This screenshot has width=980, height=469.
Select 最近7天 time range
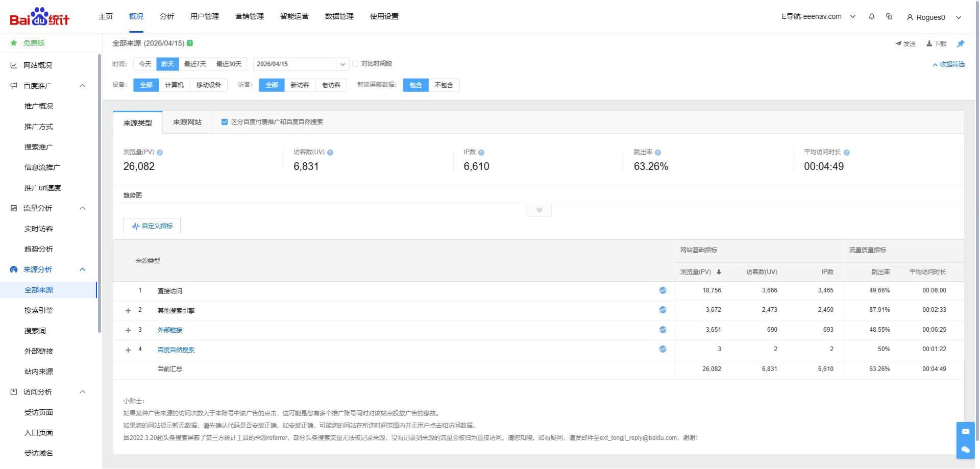pyautogui.click(x=195, y=64)
